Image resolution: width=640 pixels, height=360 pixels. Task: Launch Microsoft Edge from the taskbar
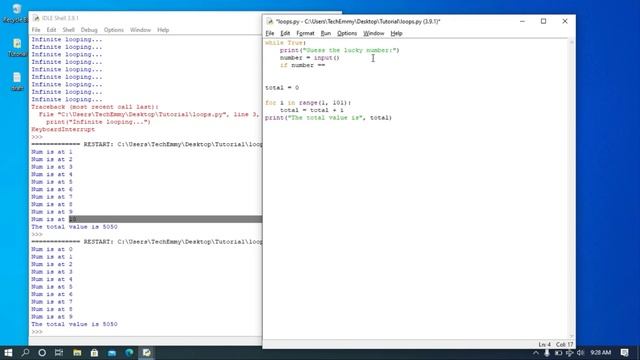(129, 353)
